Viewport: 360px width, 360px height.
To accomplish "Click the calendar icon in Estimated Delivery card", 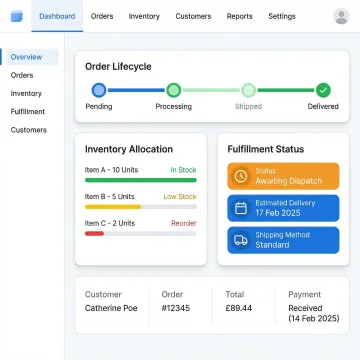I will 241,208.
